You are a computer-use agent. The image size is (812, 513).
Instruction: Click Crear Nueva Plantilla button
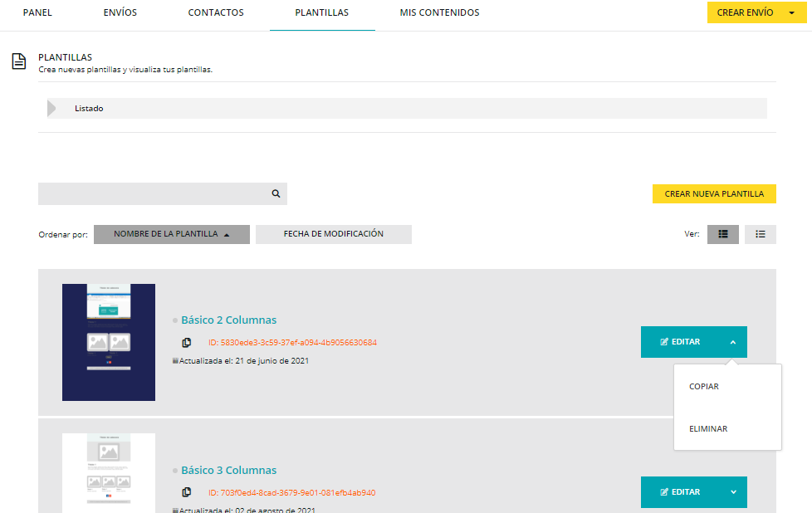pyautogui.click(x=714, y=193)
